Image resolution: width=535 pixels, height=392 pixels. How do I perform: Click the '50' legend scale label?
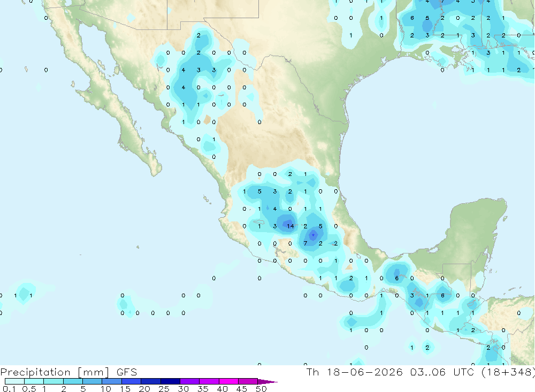coord(261,389)
